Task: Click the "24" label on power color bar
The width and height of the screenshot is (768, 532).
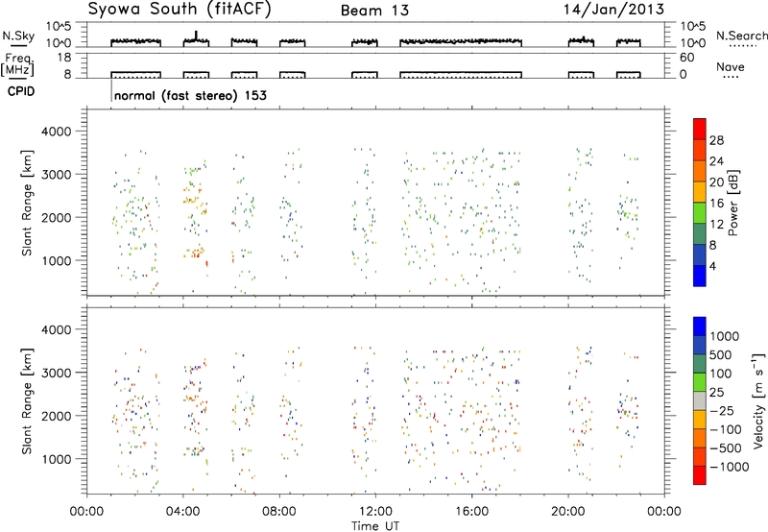Action: click(716, 161)
